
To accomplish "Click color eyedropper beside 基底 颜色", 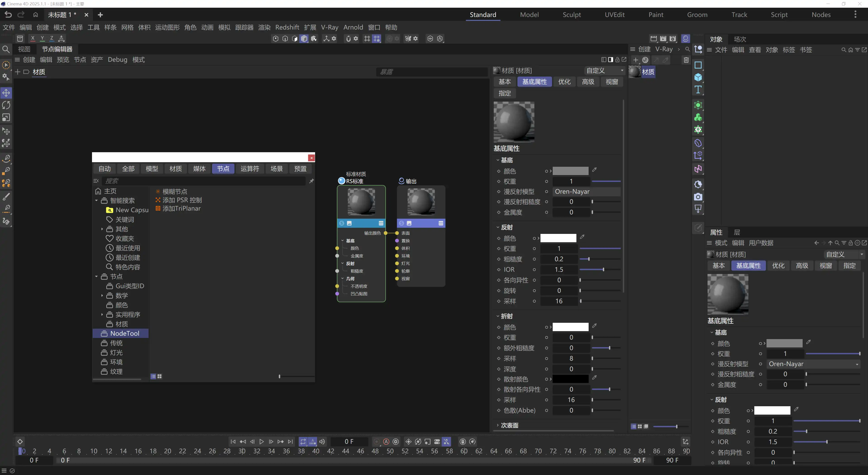I will tap(594, 170).
